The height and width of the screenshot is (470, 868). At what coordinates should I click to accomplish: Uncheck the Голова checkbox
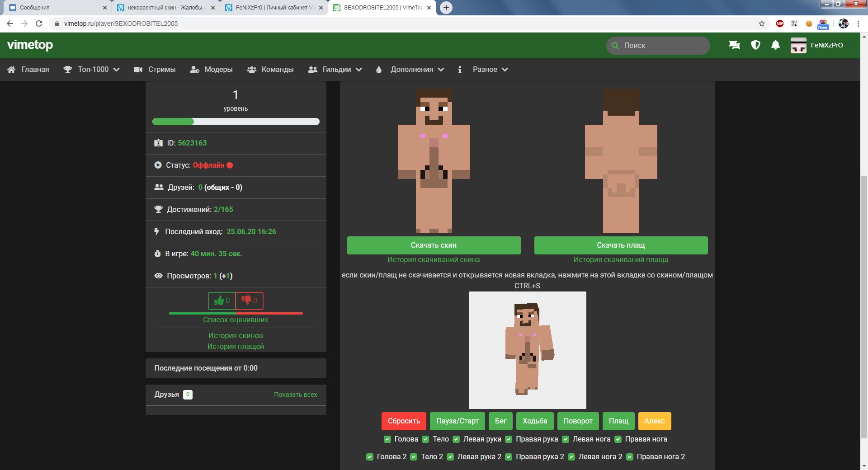pyautogui.click(x=387, y=439)
